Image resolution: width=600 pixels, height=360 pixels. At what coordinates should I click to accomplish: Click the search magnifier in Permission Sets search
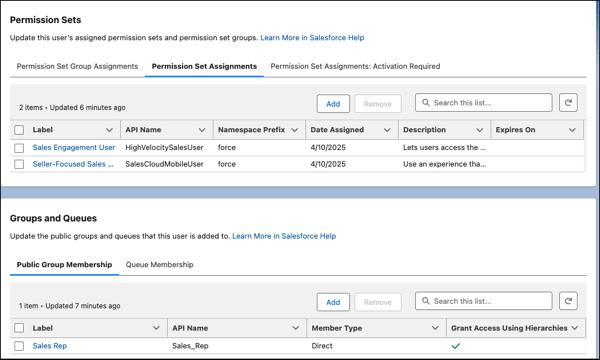click(x=426, y=103)
